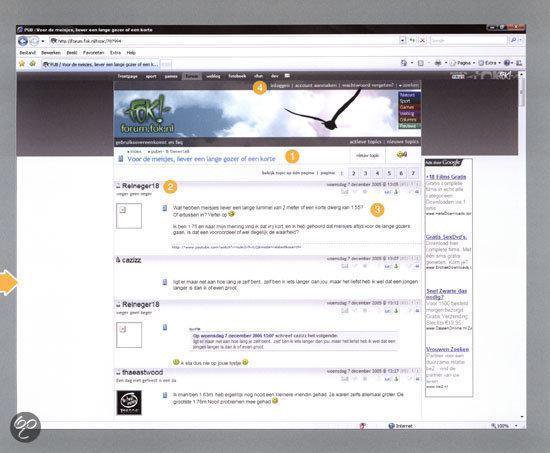Click the browser Forward arrow button
Screen dimensions: 550x453
(34, 41)
